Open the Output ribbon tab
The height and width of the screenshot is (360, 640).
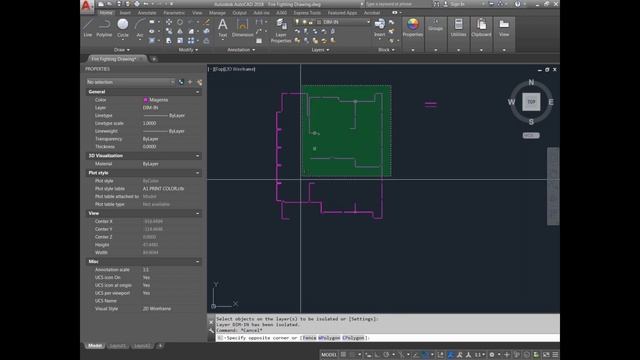click(239, 13)
